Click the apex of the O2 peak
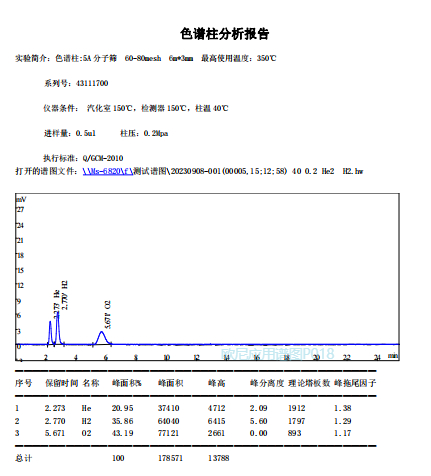Image resolution: width=431 pixels, height=476 pixels. (x=102, y=332)
